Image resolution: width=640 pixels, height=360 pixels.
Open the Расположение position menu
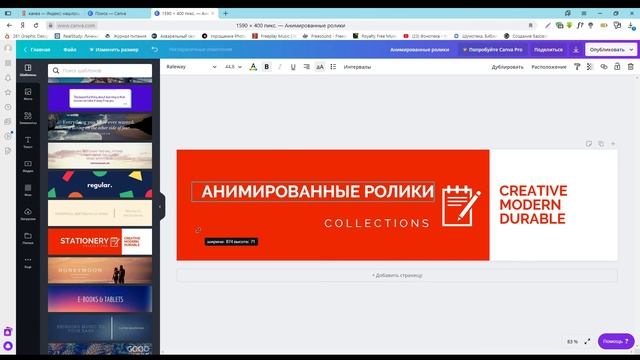coord(549,67)
